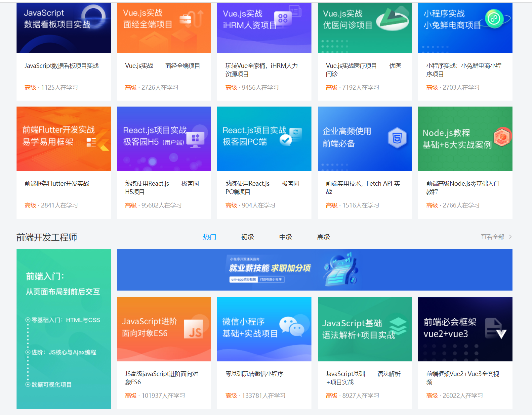Click 95682人在学习 learner count

[161, 206]
